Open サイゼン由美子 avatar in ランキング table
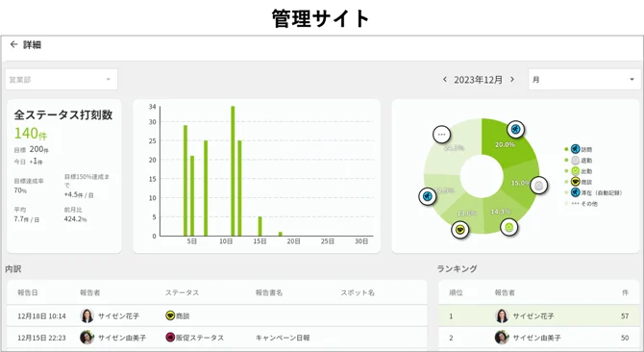Image resolution: width=644 pixels, height=352 pixels. [x=502, y=338]
